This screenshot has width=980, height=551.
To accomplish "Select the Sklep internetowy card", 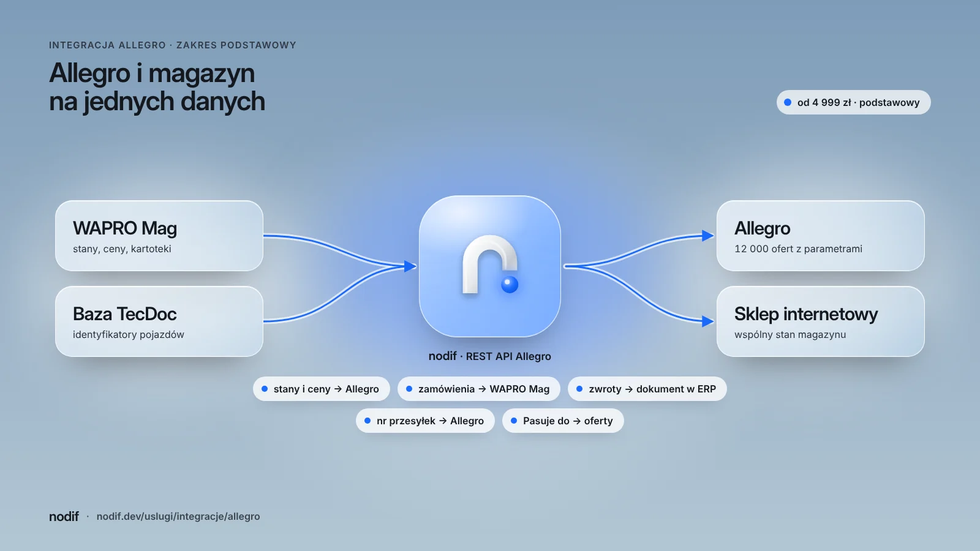I will click(x=821, y=321).
